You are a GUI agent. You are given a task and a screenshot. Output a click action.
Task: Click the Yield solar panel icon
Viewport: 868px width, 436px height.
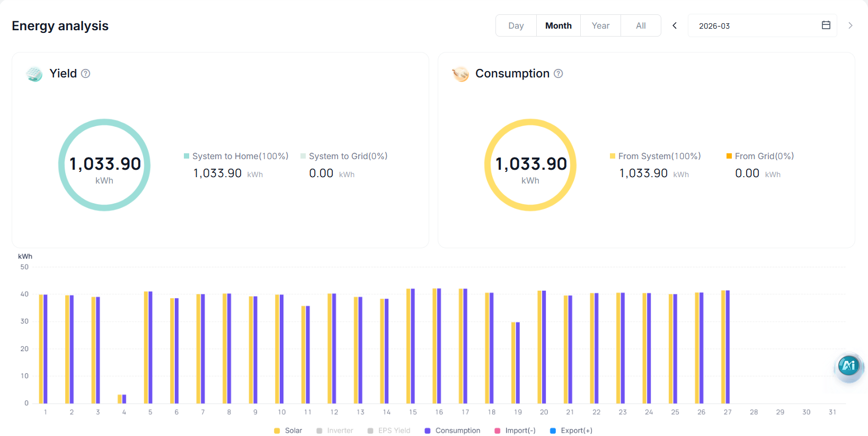[x=34, y=74]
